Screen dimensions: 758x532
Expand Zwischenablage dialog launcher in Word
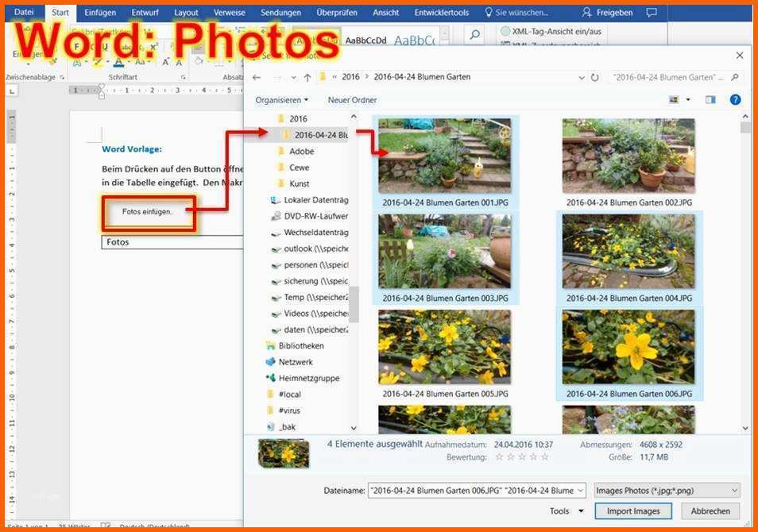tap(62, 77)
